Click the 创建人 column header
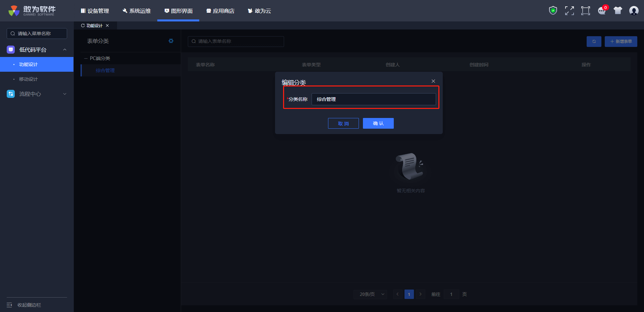This screenshot has height=312, width=644. tap(393, 65)
